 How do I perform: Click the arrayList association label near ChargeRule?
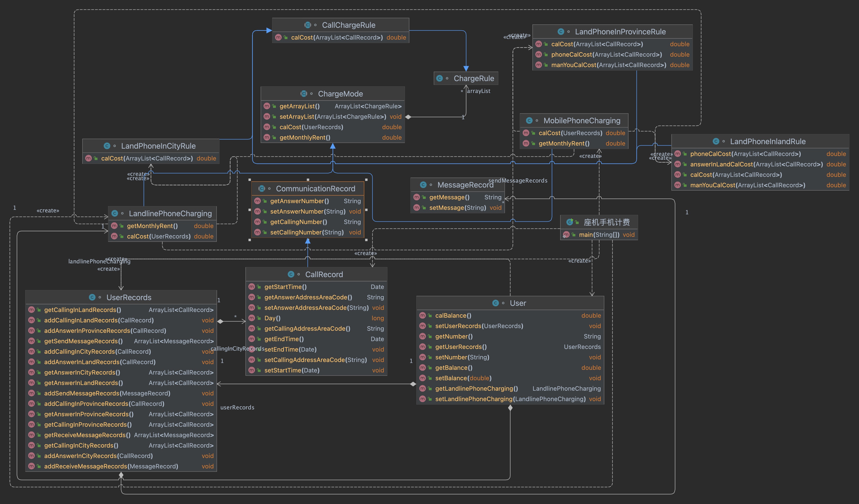(x=478, y=91)
